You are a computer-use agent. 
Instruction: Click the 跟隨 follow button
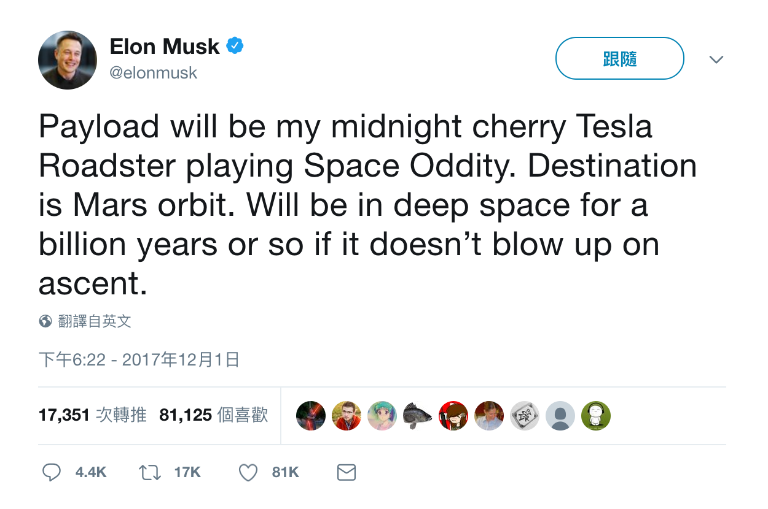point(619,59)
